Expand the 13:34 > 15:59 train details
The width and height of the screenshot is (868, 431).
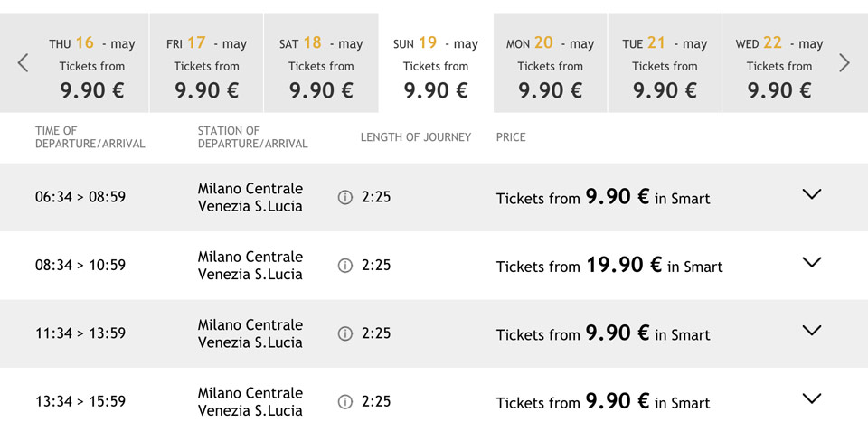tap(812, 398)
